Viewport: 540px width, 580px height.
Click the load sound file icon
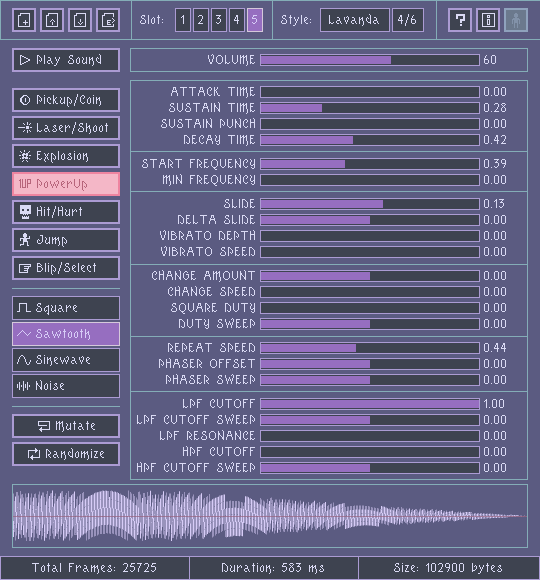click(52, 20)
